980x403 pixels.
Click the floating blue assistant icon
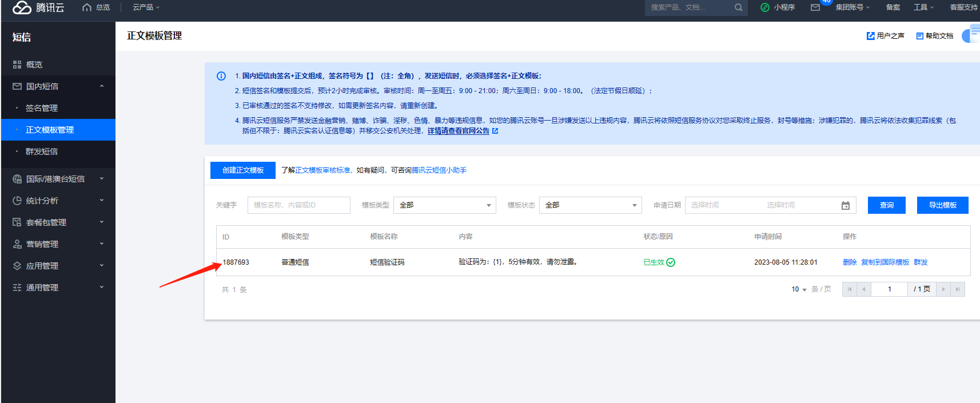coord(971,34)
